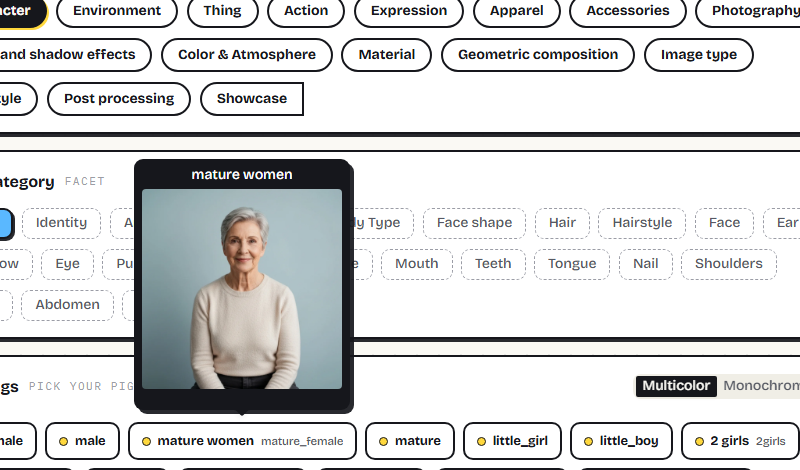Click the Post processing pill
Screen dimensions: 800x470
(119, 98)
